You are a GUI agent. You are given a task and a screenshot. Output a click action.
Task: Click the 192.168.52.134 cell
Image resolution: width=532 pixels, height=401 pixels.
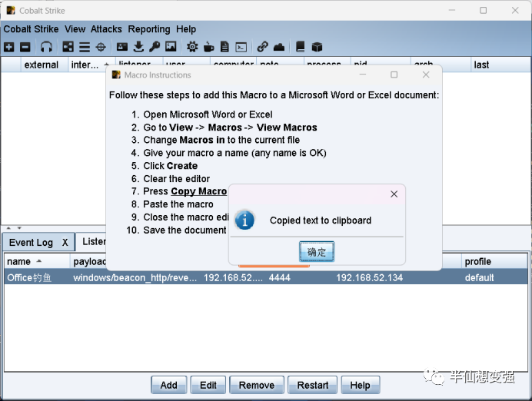point(369,277)
